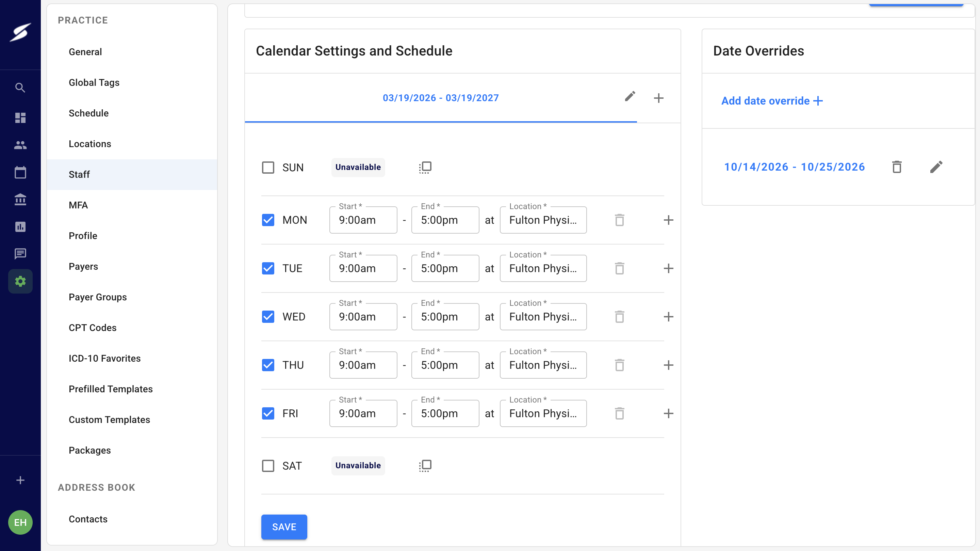Click the settings gear icon
The image size is (980, 551).
[x=20, y=281]
